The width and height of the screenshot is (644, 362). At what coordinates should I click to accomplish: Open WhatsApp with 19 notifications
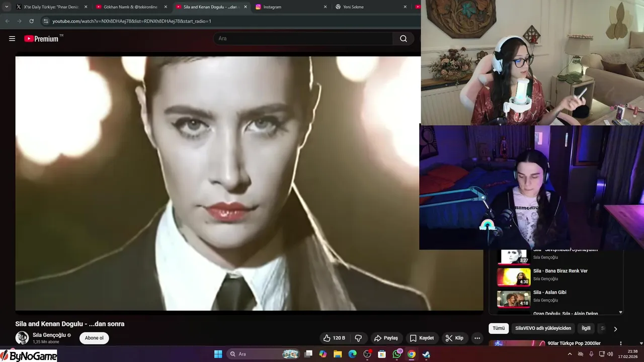pos(397,354)
